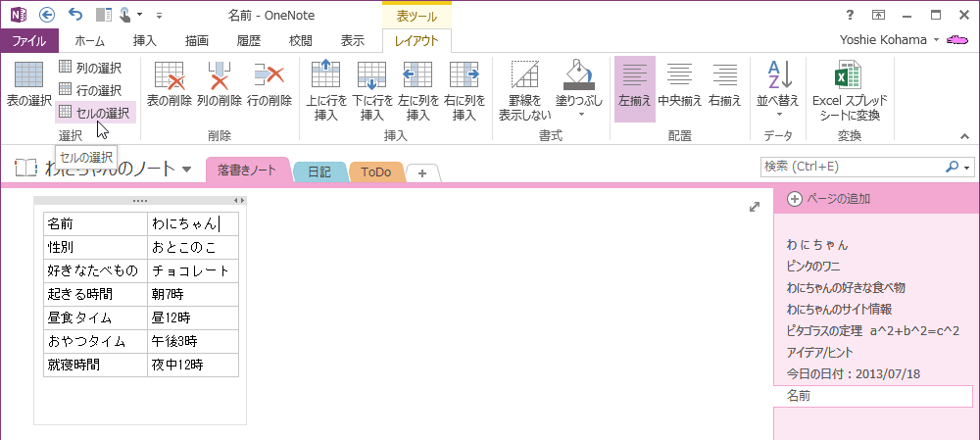Undo the last action
The height and width of the screenshot is (440, 980).
[75, 15]
